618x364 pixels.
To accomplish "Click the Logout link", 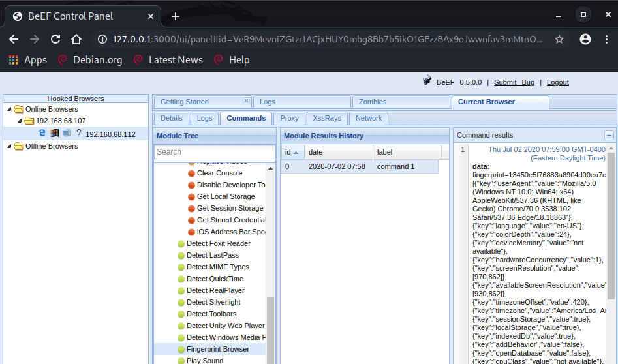I will coord(557,82).
